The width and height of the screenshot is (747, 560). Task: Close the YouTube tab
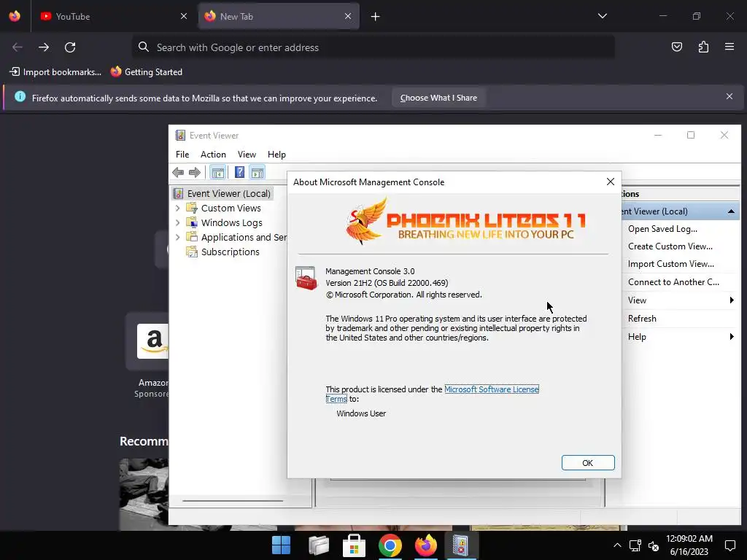(x=184, y=16)
